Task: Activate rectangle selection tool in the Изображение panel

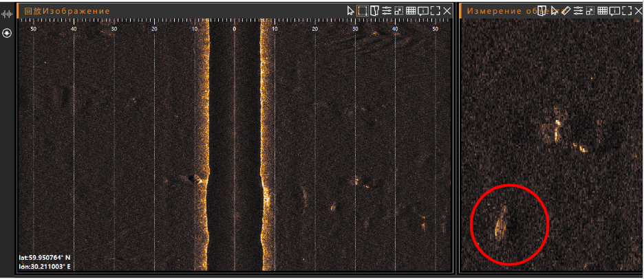Action: [x=363, y=11]
